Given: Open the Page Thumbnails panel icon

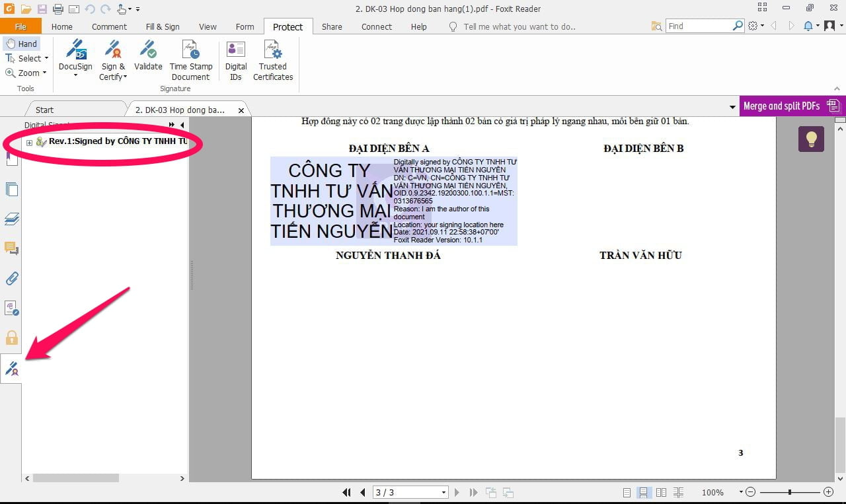Looking at the screenshot, I should [x=11, y=189].
